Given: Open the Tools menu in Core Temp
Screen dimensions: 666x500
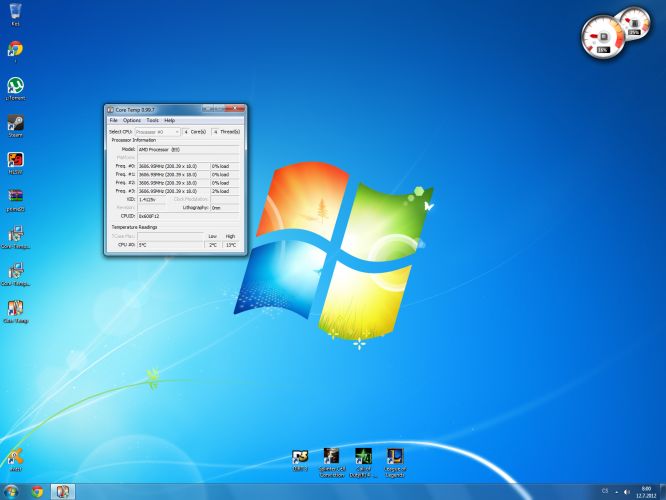Looking at the screenshot, I should coord(152,121).
